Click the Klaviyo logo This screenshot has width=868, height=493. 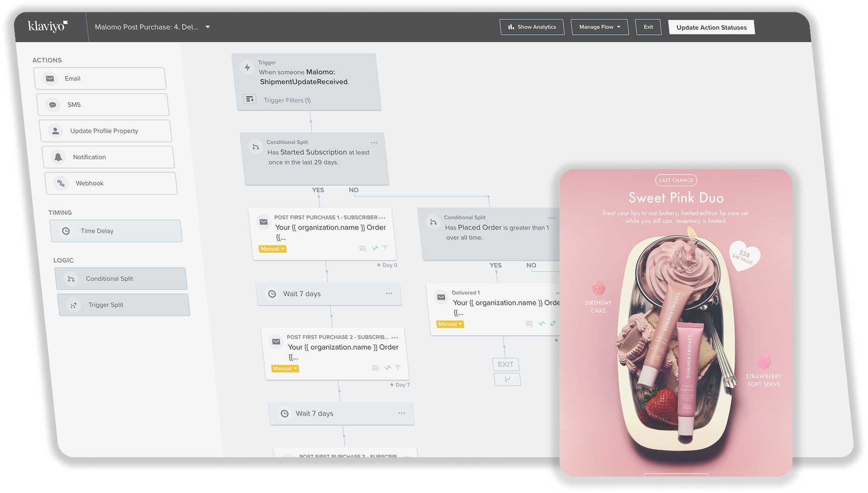click(48, 26)
